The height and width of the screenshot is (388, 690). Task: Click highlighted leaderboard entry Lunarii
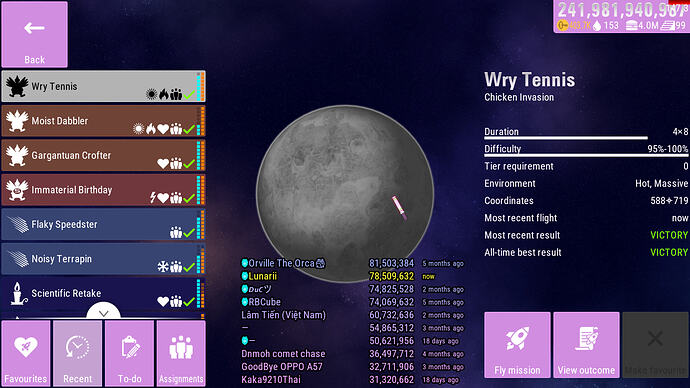(259, 276)
